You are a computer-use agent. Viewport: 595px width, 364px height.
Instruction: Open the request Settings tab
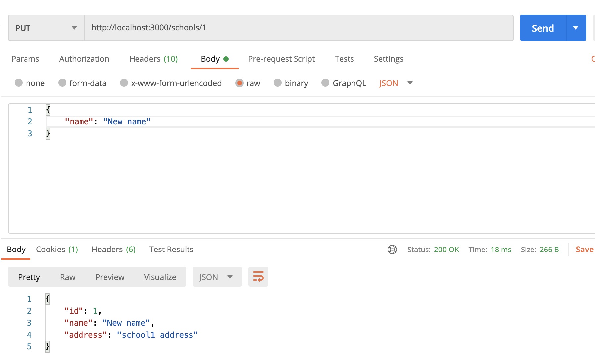[x=388, y=59]
